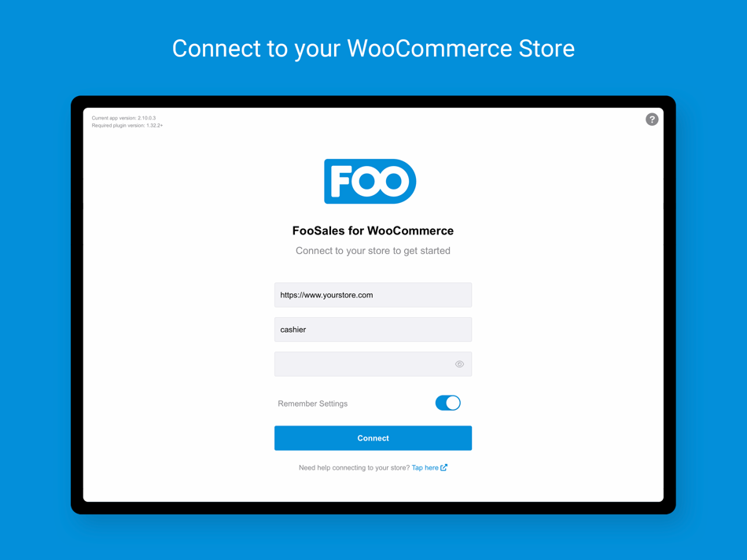Click the blue FOO logo
This screenshot has width=747, height=560.
point(370,181)
